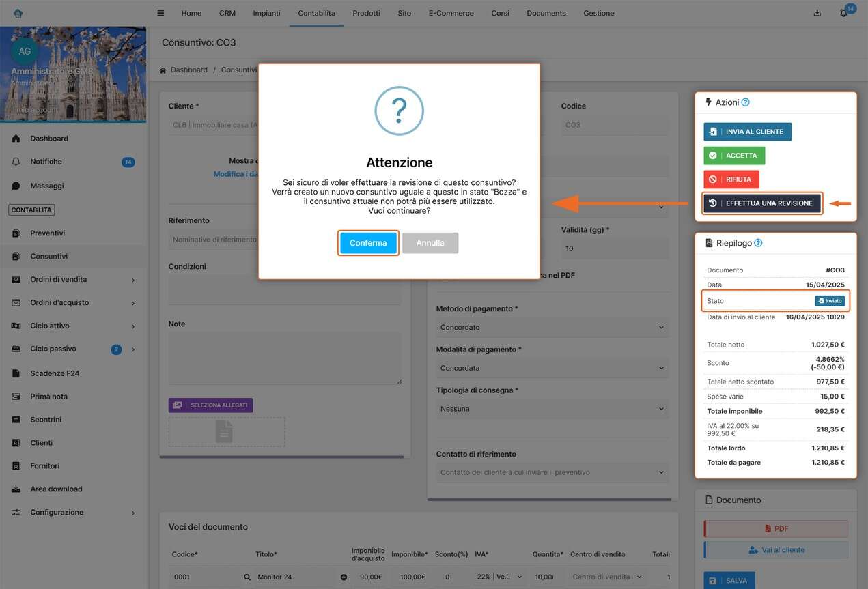Click the help icon beside Riepilogo
The height and width of the screenshot is (589, 868).
click(x=758, y=243)
